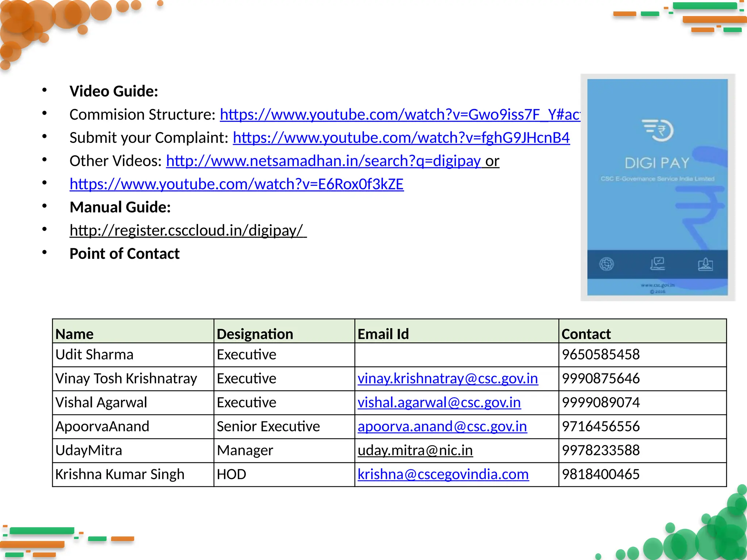Select the Udit Sharma name cell

click(133, 355)
